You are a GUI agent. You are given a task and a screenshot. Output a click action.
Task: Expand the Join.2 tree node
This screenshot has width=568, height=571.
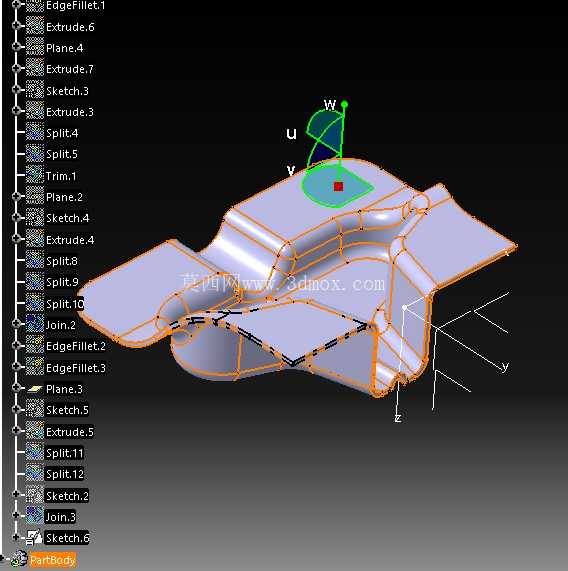coord(16,323)
